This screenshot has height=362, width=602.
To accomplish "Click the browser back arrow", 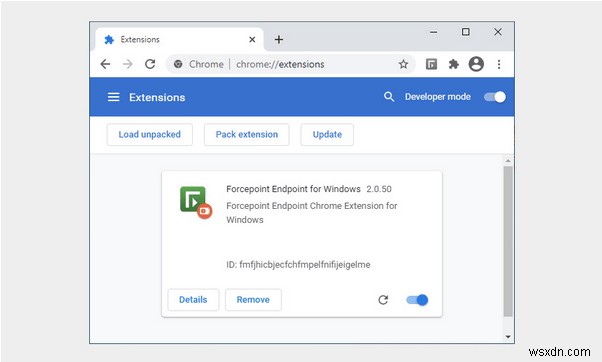I will coord(105,64).
